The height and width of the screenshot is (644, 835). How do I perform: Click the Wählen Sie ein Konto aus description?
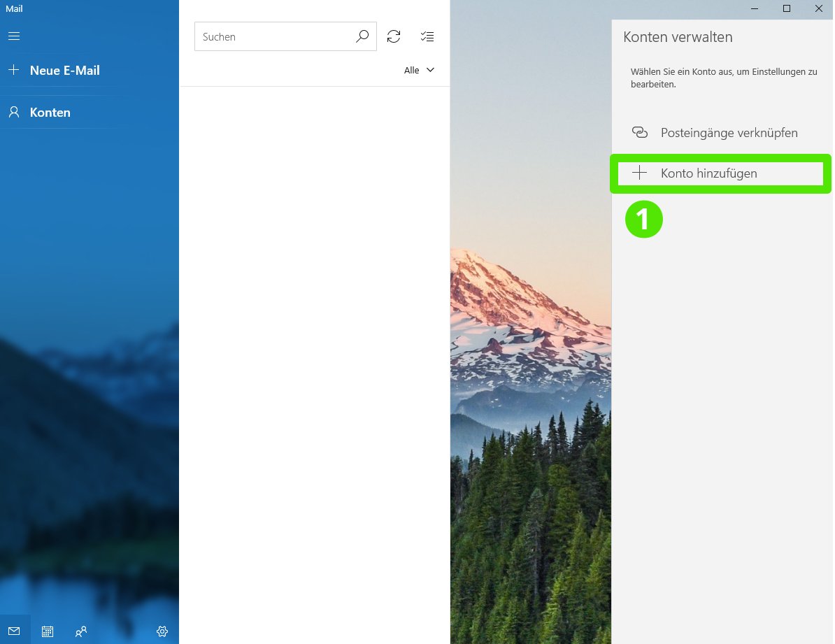(724, 78)
